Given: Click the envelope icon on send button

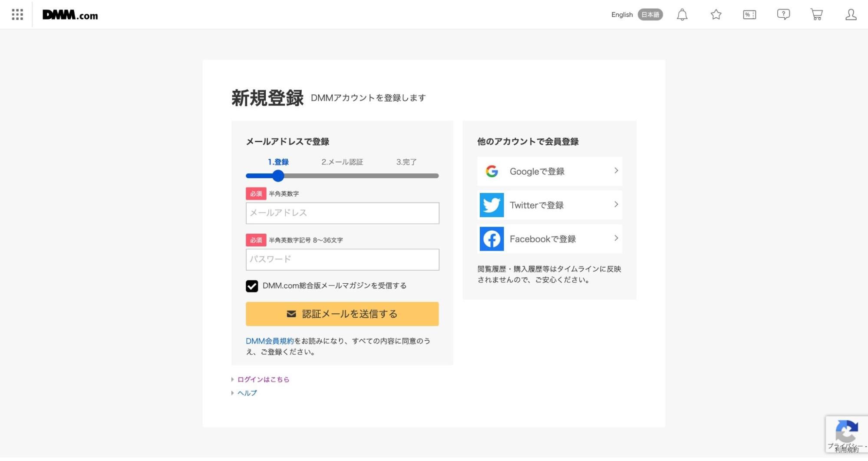Looking at the screenshot, I should (x=291, y=314).
